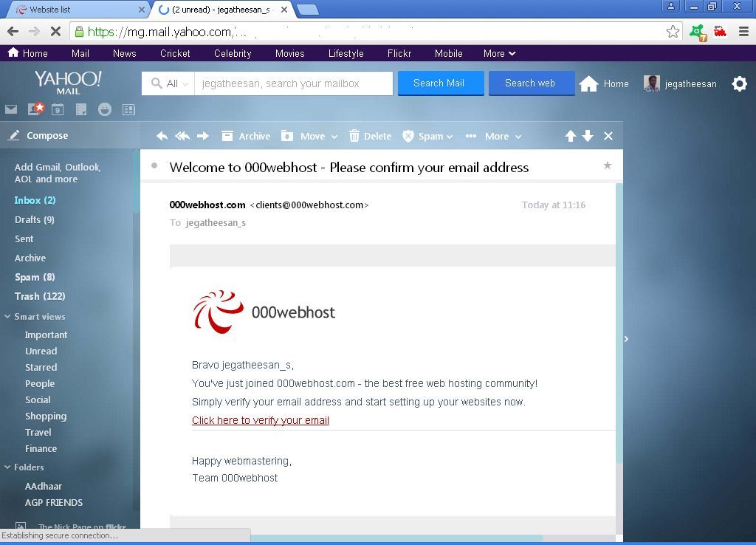The height and width of the screenshot is (545, 756).
Task: Open Chrome hamburger menu
Action: (x=743, y=32)
